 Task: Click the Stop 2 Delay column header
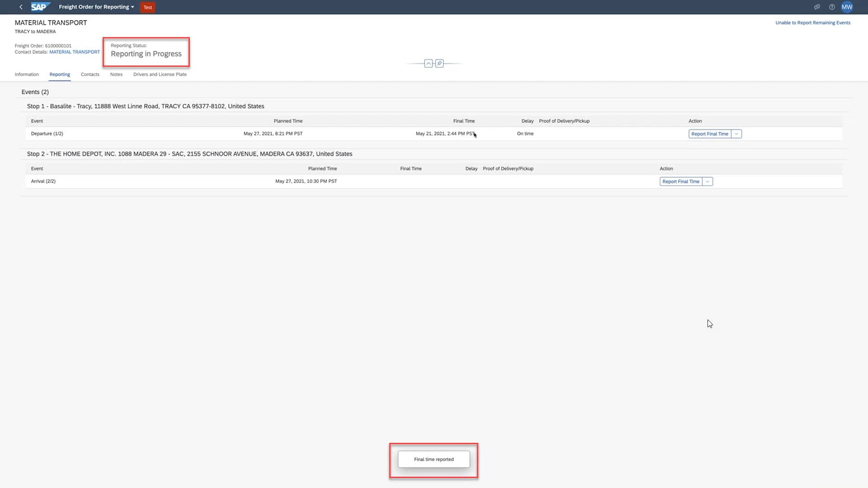472,169
